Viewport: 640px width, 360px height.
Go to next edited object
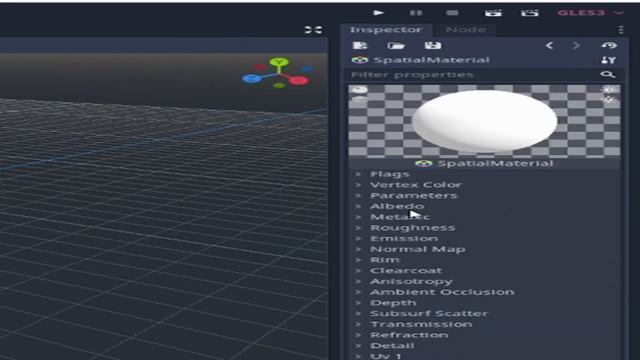point(576,45)
